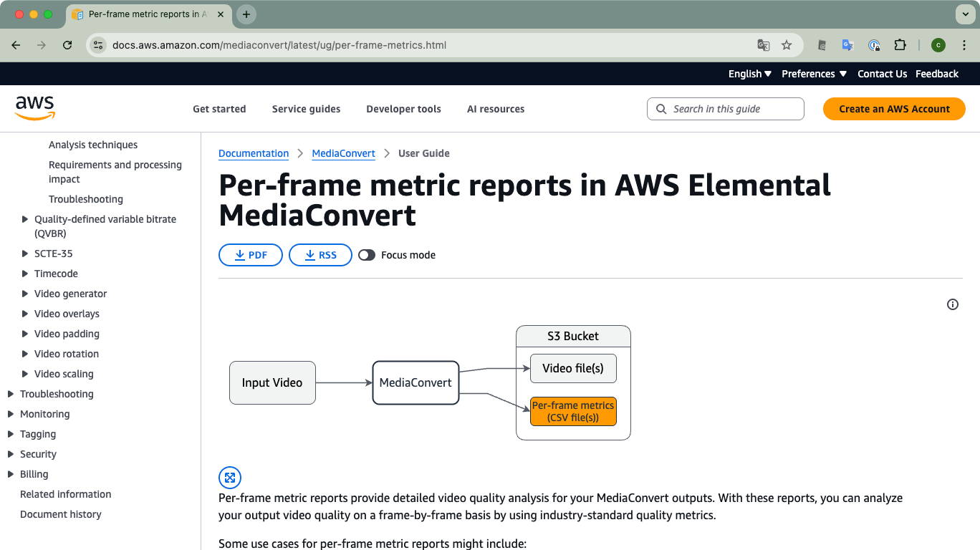980x550 pixels.
Task: Expand the Billing section
Action: 11,474
